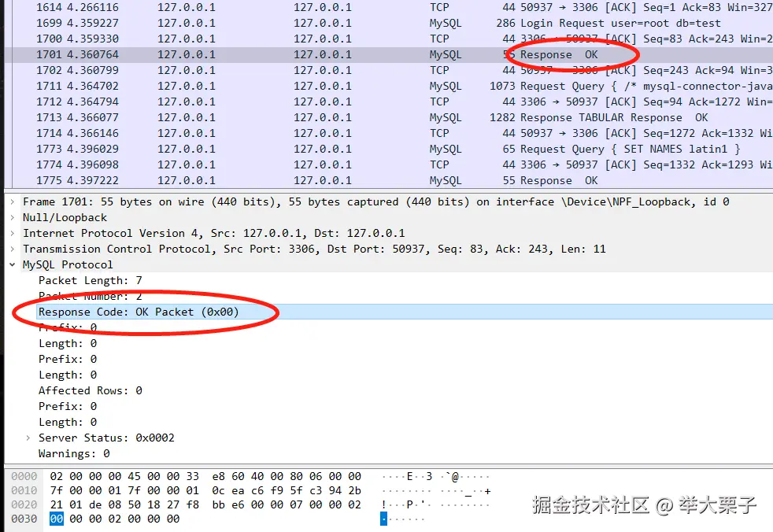Click hex offset 0000 row label
This screenshot has width=773, height=532.
pos(24,476)
